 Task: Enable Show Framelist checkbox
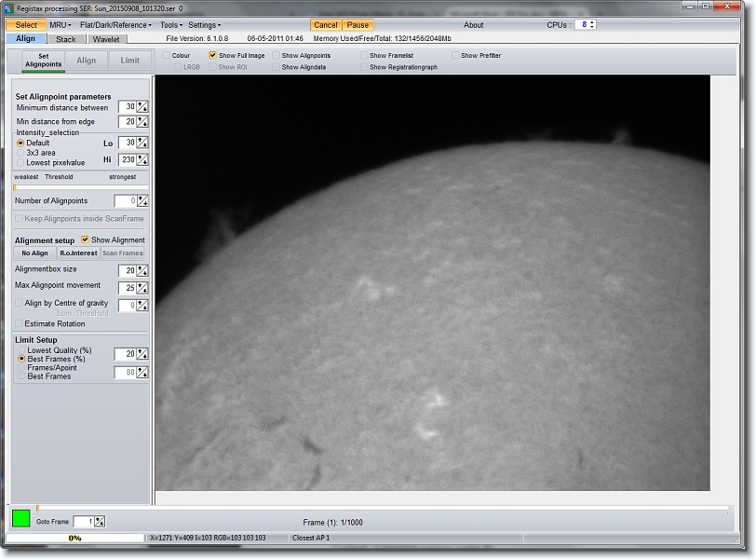pos(364,56)
